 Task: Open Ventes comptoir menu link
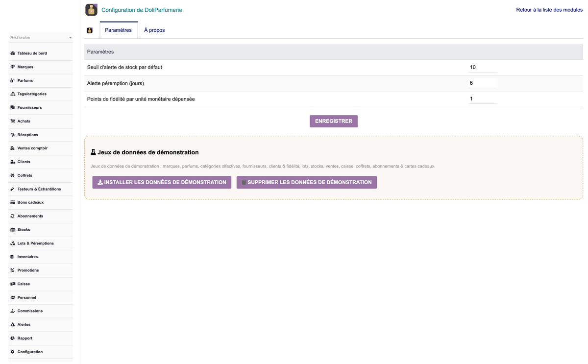point(32,148)
